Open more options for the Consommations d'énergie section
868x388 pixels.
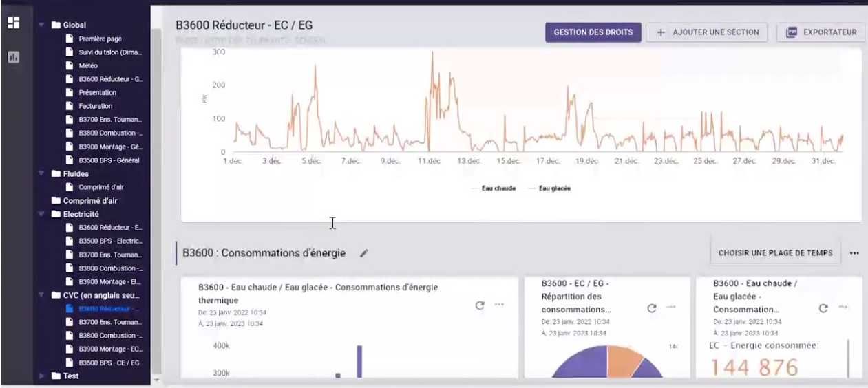[854, 253]
